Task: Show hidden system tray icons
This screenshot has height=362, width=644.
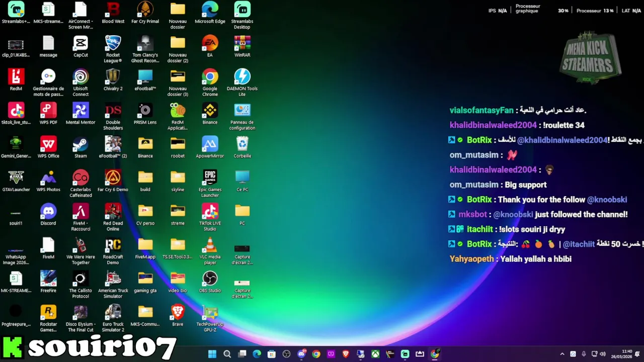Action: 562,354
